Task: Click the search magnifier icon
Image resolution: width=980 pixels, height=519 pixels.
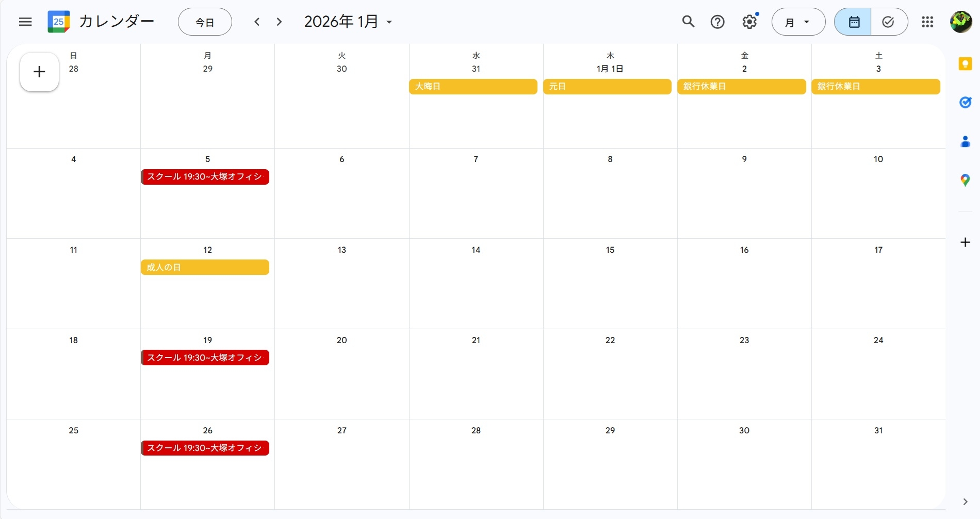Action: click(x=688, y=22)
